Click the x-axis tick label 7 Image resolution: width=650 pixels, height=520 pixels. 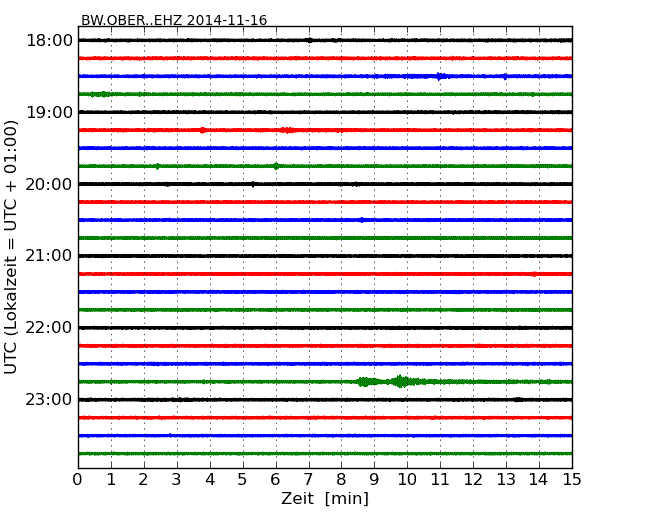point(308,480)
